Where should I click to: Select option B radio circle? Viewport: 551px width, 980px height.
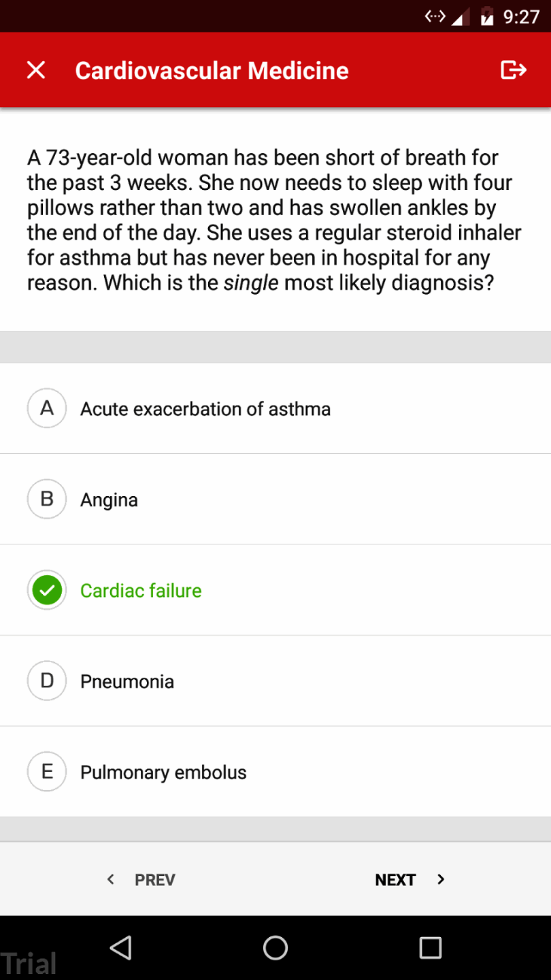coord(47,500)
